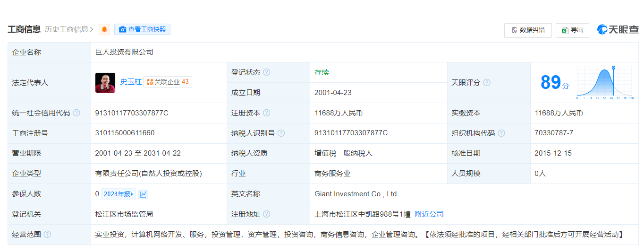Click help icon beside 经营范围
The width and height of the screenshot is (644, 245).
pos(47,235)
